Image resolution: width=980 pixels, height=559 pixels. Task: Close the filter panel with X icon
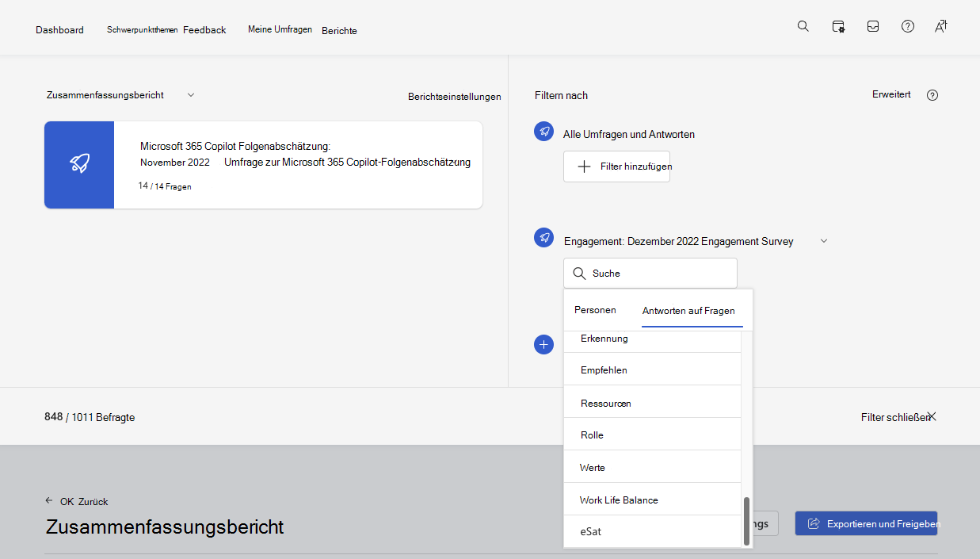coord(932,416)
